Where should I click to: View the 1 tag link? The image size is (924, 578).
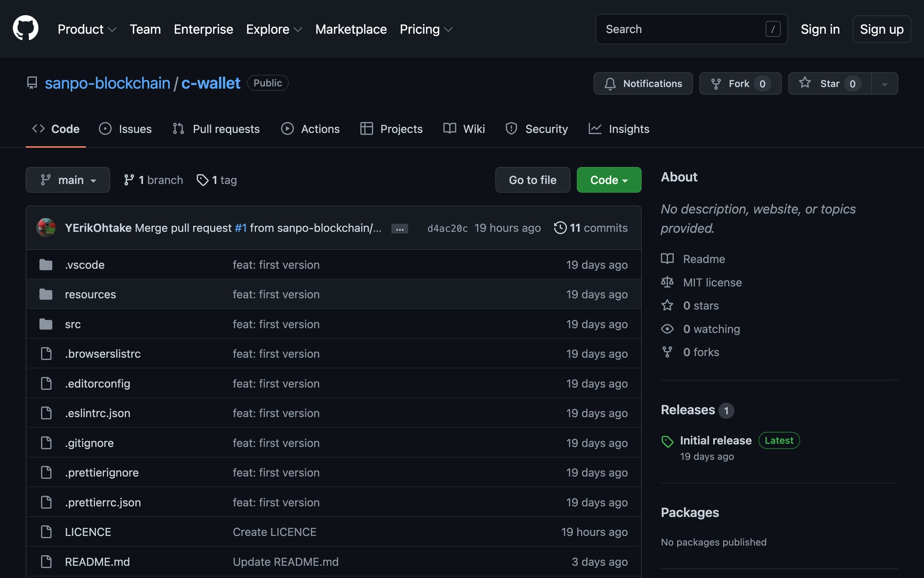217,180
